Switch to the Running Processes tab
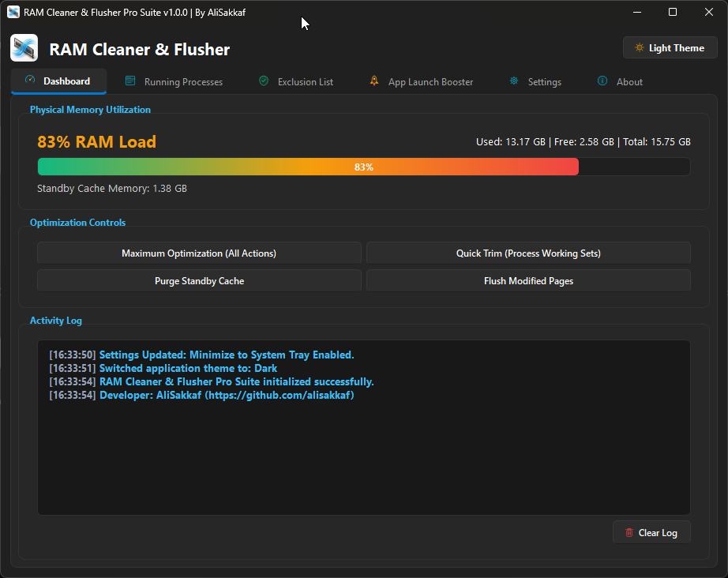The image size is (728, 578). 174,81
